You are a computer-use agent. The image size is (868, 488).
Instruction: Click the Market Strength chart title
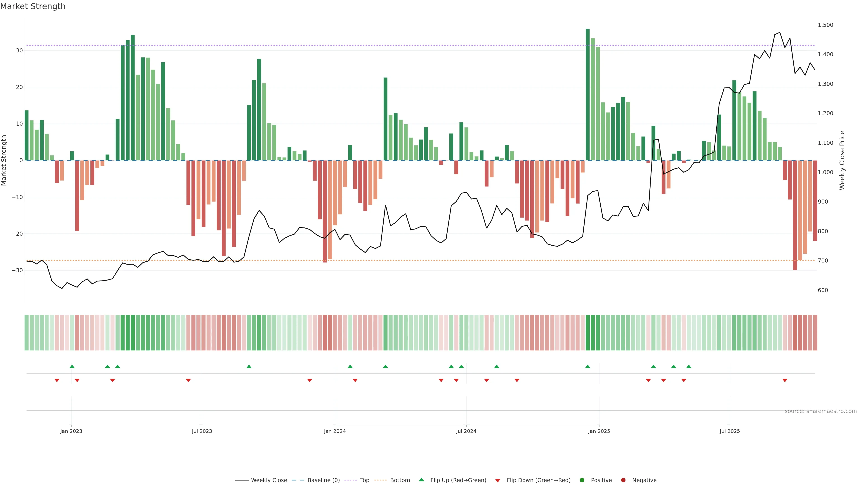33,6
